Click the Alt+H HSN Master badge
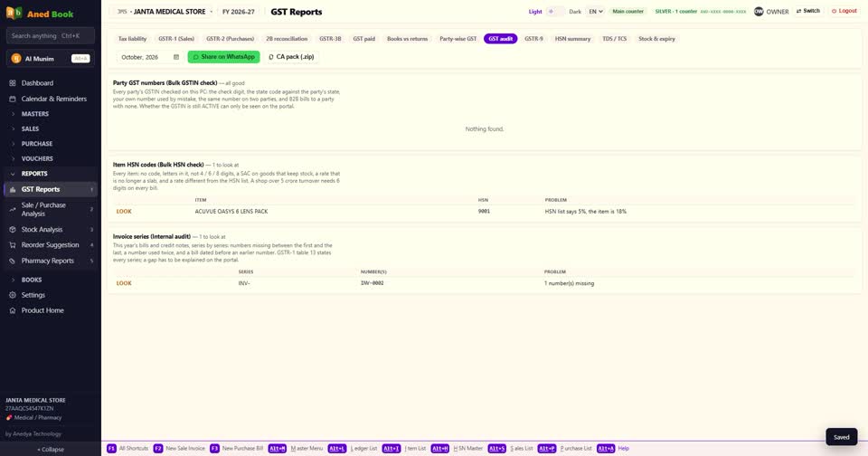 (x=440, y=448)
